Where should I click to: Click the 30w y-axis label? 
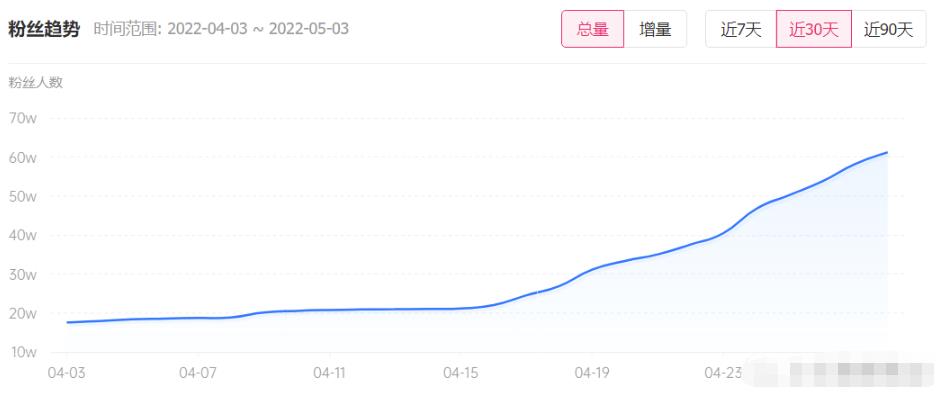(x=23, y=274)
